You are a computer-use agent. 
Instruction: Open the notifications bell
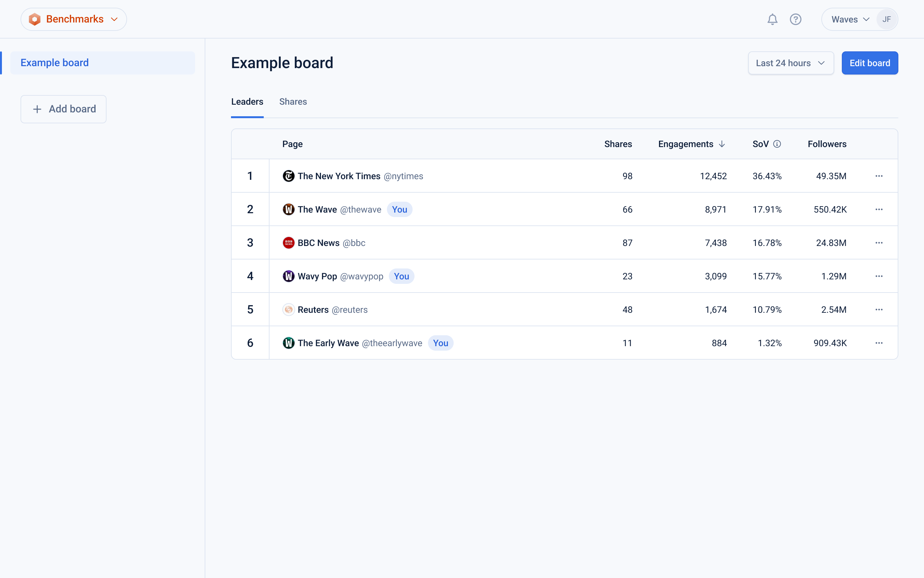(772, 19)
